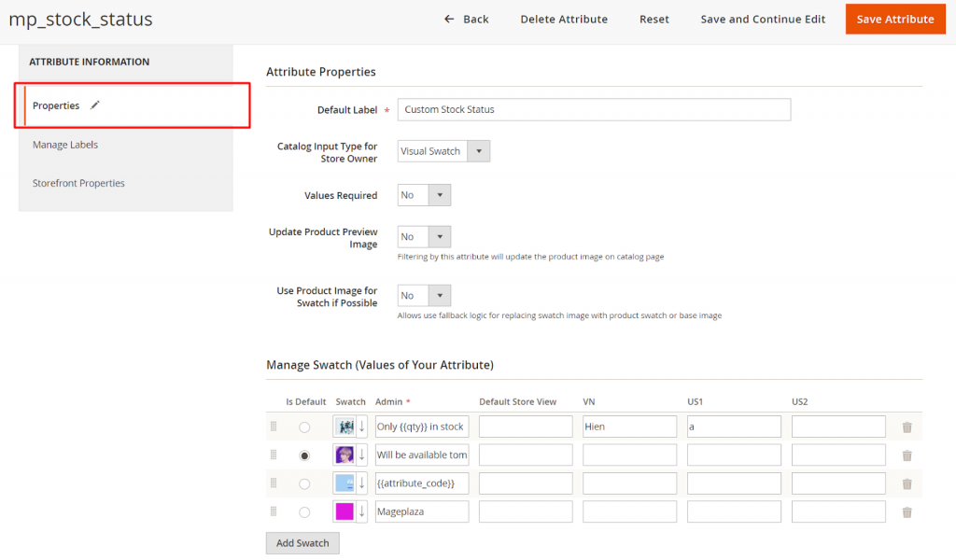Click the drag handle on the Mageplaza row
The width and height of the screenshot is (956, 560).
tap(274, 511)
